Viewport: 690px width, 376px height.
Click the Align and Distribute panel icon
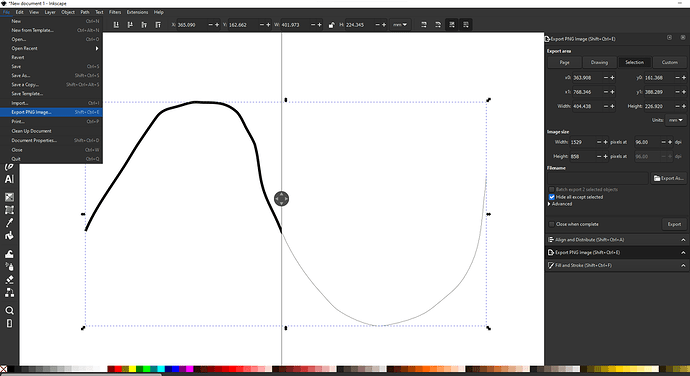pos(551,240)
